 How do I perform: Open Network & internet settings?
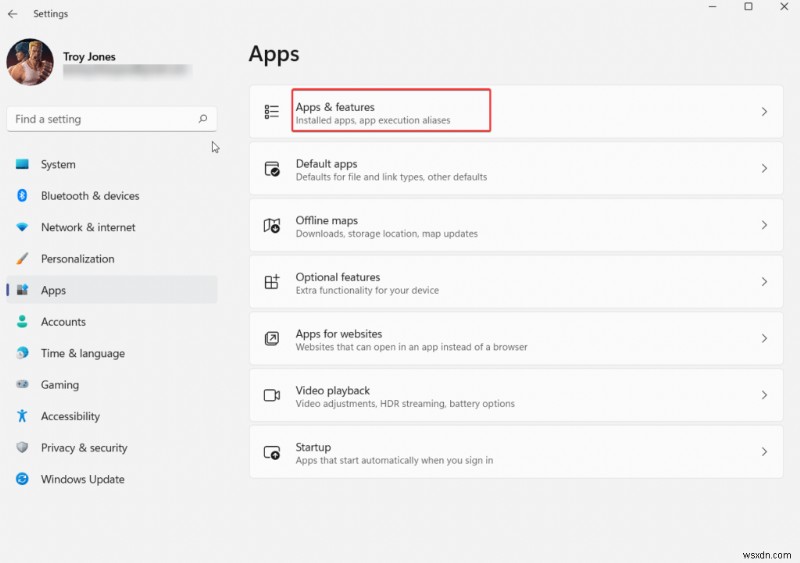click(112, 227)
